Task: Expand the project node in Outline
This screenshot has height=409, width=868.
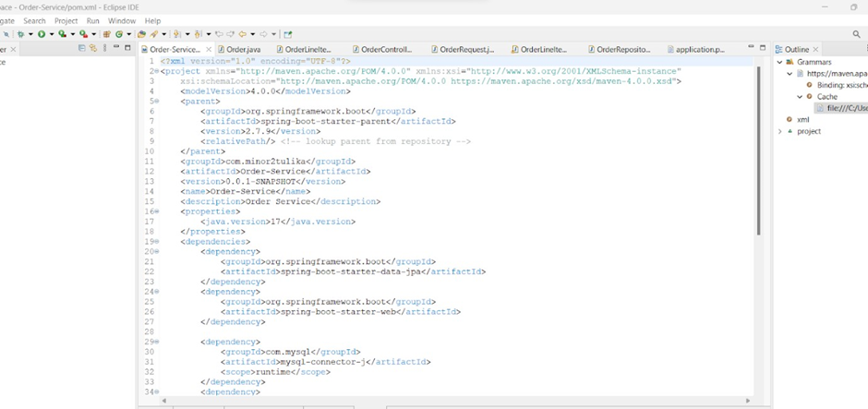Action: [780, 131]
